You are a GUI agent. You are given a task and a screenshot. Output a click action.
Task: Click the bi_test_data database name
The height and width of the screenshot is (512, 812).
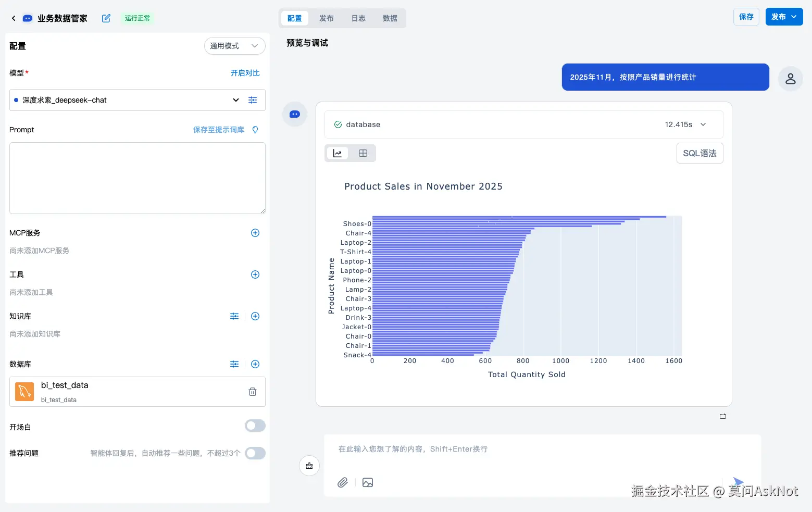click(x=65, y=385)
